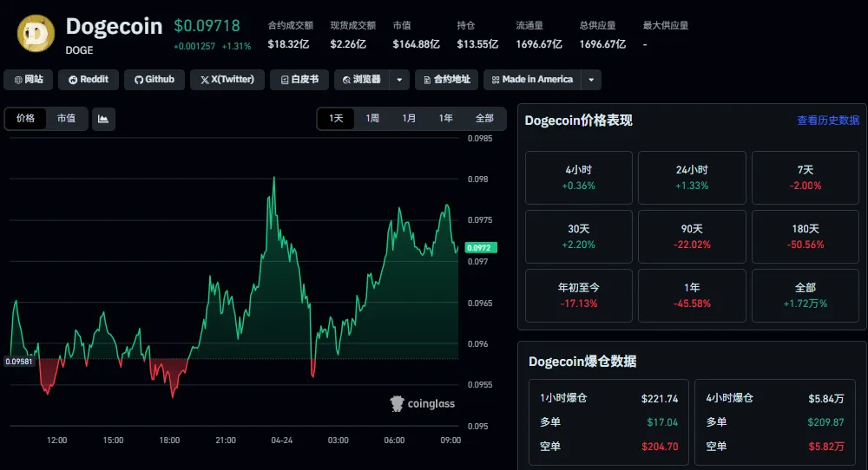The height and width of the screenshot is (470, 868).
Task: Open the 白皮书 whitepaper button
Action: click(299, 80)
